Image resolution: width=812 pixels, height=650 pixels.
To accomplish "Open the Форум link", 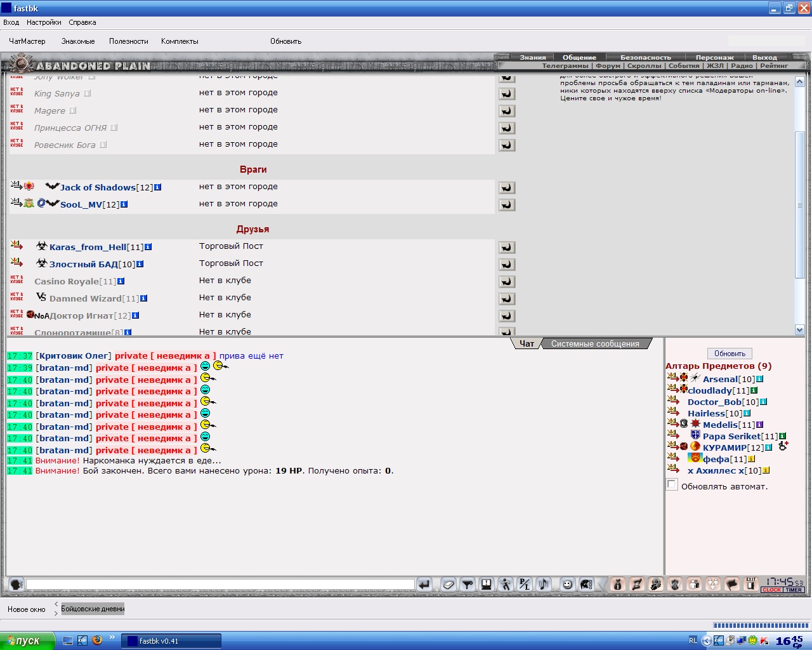I will point(608,65).
